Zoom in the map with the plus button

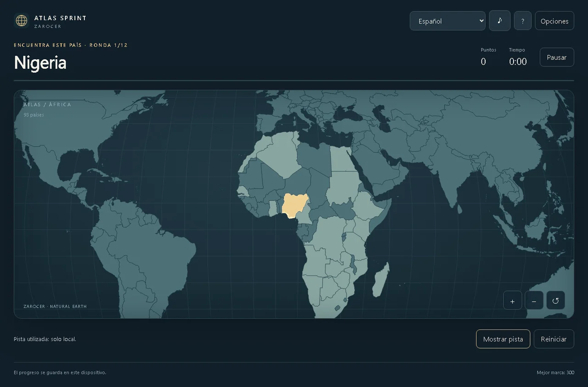pos(513,301)
